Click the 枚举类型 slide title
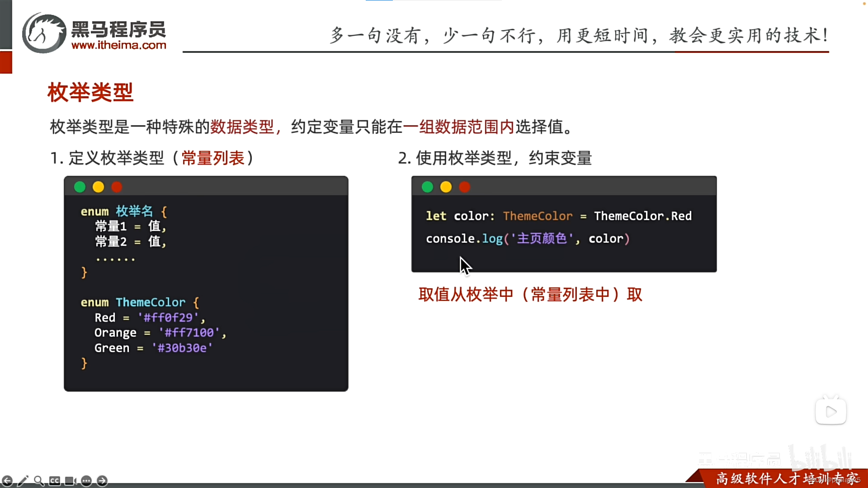Image resolution: width=868 pixels, height=488 pixels. coord(90,92)
